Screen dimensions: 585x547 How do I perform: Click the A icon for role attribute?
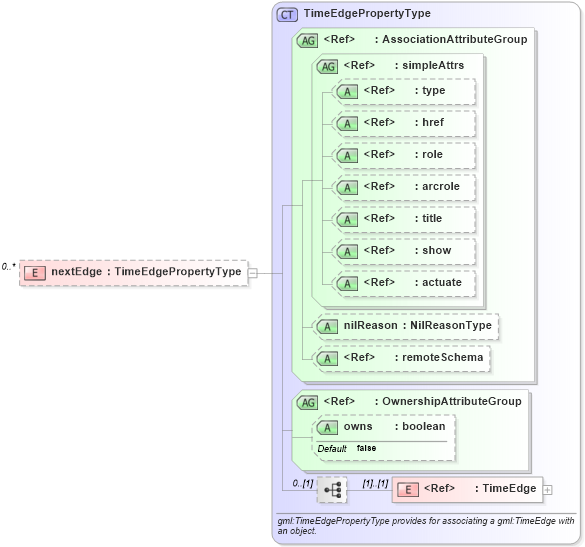point(347,156)
